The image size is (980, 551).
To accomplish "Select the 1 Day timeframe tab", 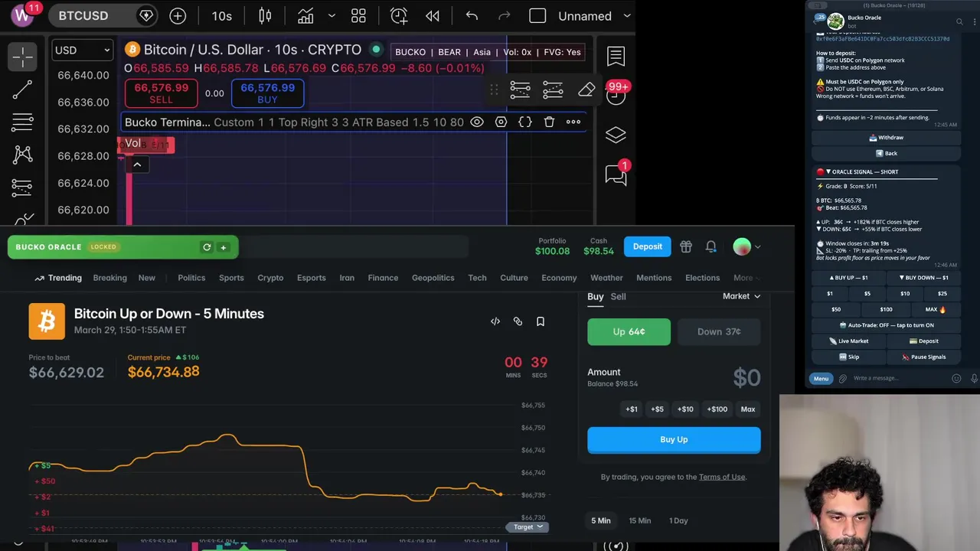I will 678,520.
